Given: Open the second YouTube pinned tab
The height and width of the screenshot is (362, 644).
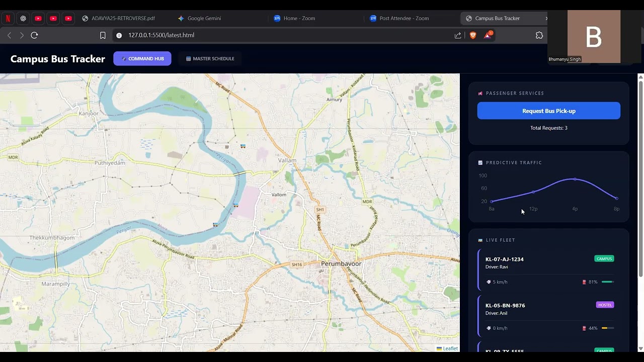Looking at the screenshot, I should click(x=53, y=18).
